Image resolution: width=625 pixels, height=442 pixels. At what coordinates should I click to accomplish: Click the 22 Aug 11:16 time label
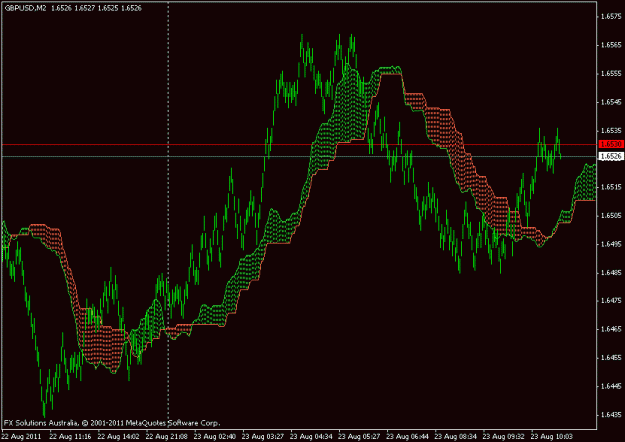[70, 436]
